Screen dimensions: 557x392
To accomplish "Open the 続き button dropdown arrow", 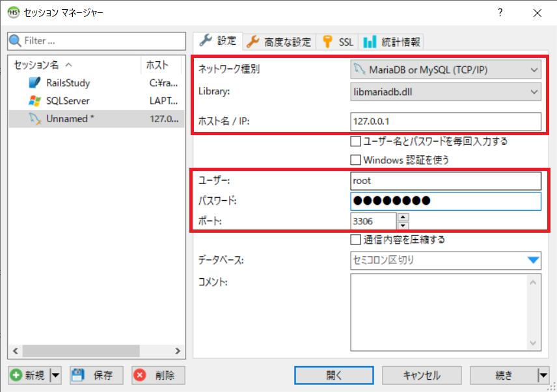I will [543, 375].
